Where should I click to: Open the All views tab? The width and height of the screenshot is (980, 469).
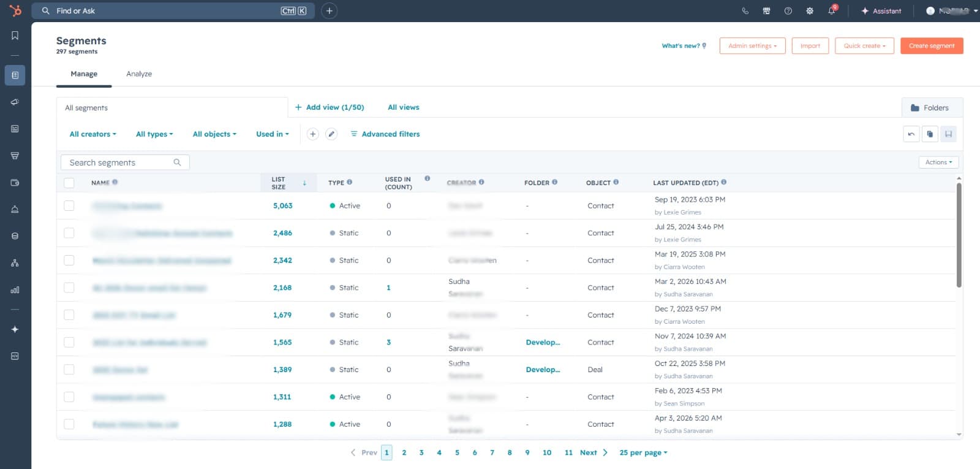coord(404,107)
